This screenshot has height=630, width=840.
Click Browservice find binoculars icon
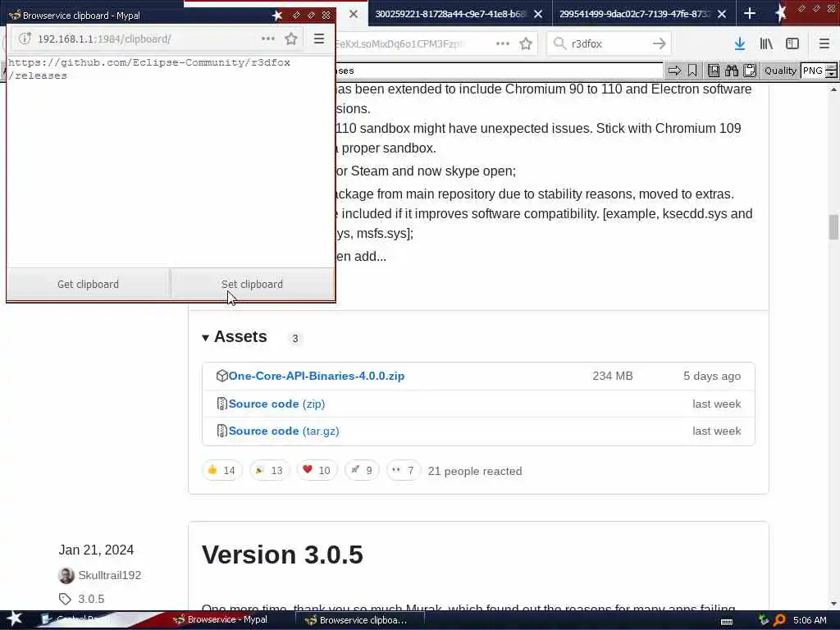pos(732,71)
